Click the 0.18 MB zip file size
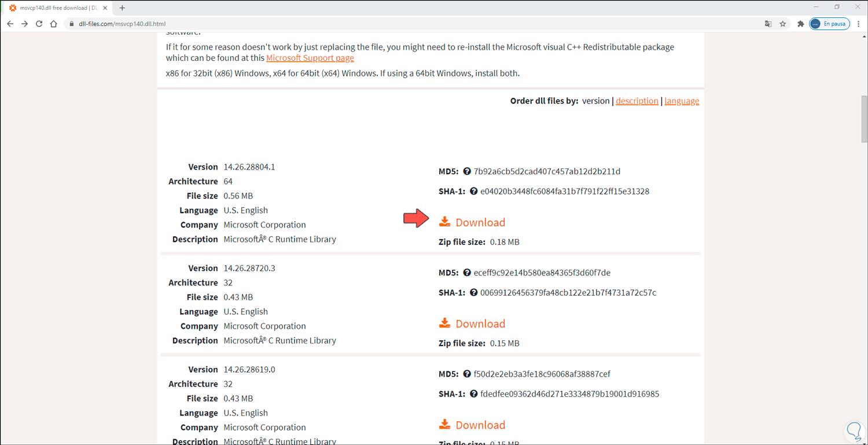Image resolution: width=868 pixels, height=445 pixels. pos(505,242)
